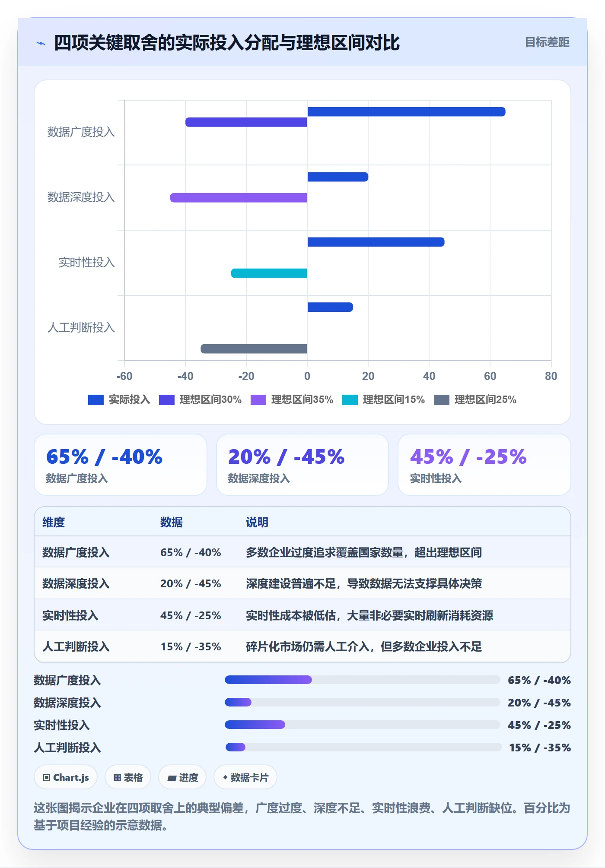Click the 数据深度投入 purple chart bar

(x=239, y=198)
